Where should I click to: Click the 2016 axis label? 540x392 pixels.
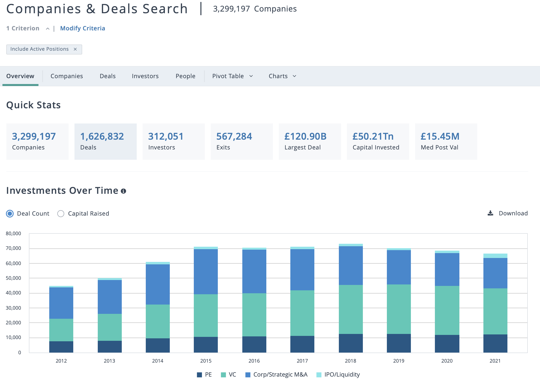click(254, 361)
